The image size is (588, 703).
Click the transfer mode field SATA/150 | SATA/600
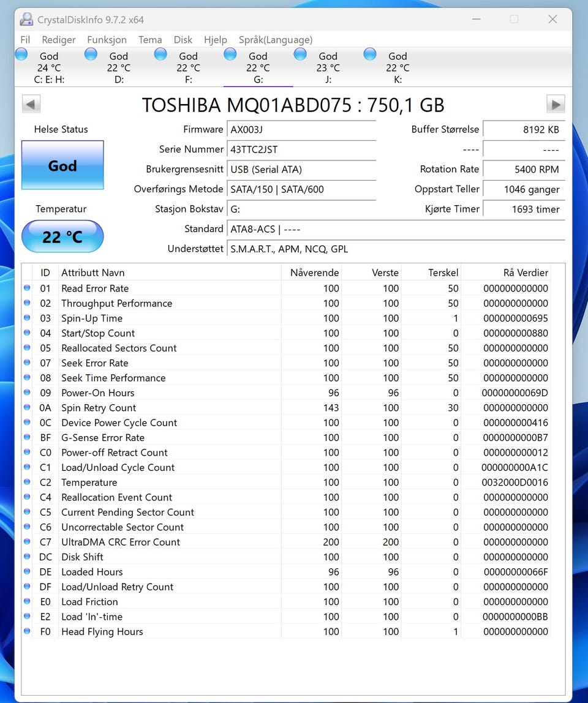(301, 189)
